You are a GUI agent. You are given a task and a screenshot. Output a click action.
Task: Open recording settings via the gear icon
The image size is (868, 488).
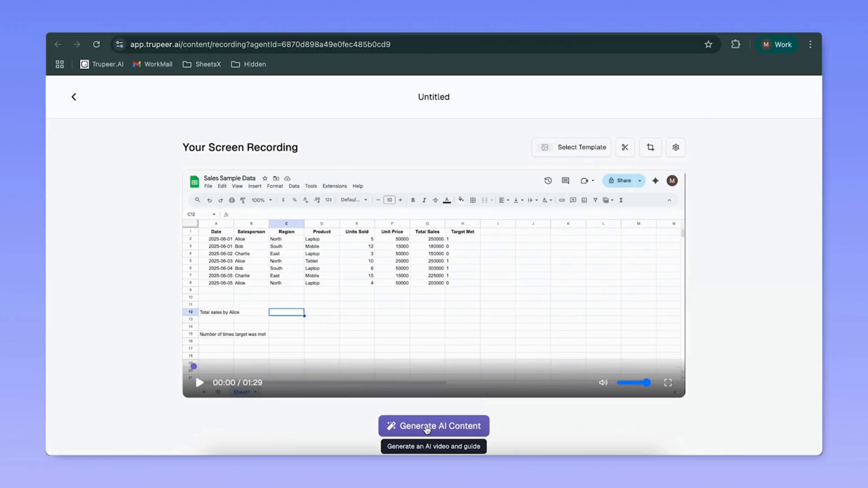(675, 147)
